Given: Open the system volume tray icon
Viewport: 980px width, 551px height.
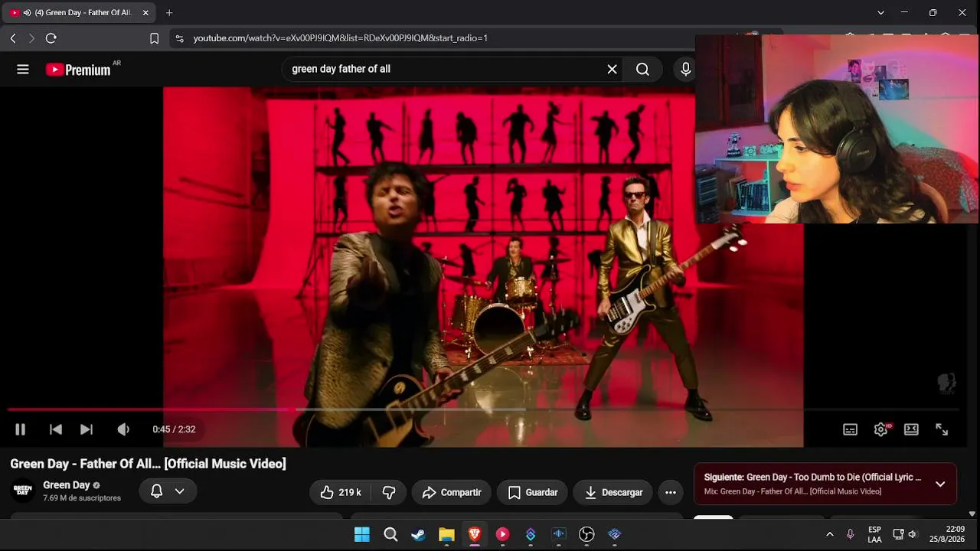Looking at the screenshot, I should [x=912, y=534].
